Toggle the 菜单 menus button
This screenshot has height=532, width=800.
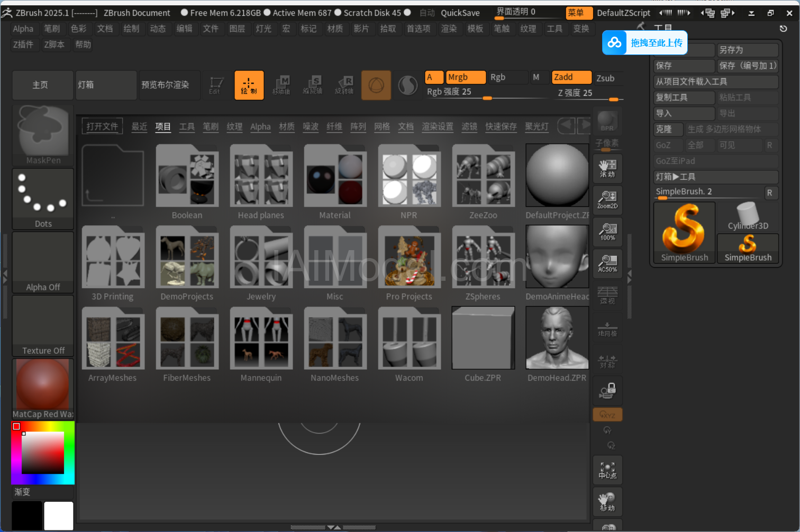point(579,13)
